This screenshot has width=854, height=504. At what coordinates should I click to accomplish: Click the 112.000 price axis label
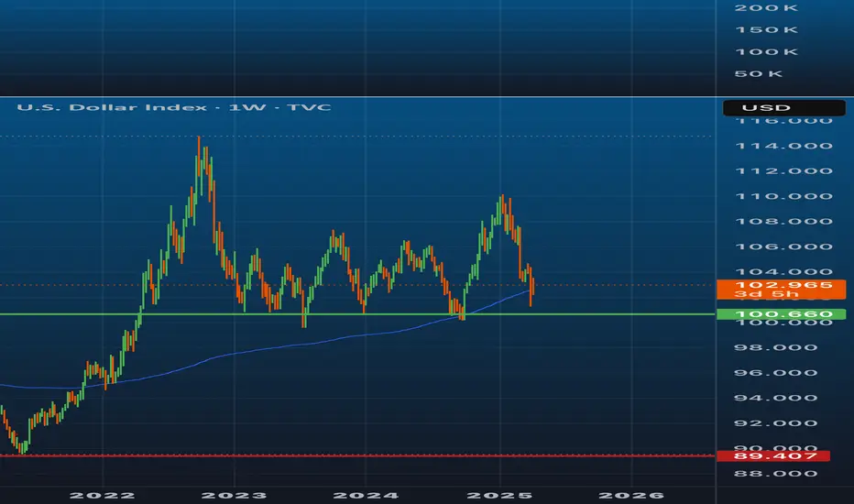783,171
